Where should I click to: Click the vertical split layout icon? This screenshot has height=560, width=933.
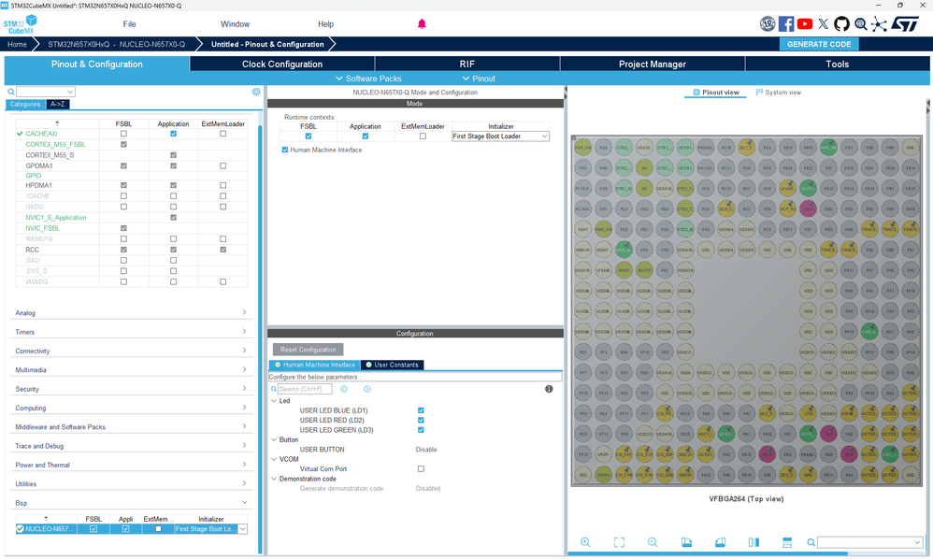click(x=754, y=542)
